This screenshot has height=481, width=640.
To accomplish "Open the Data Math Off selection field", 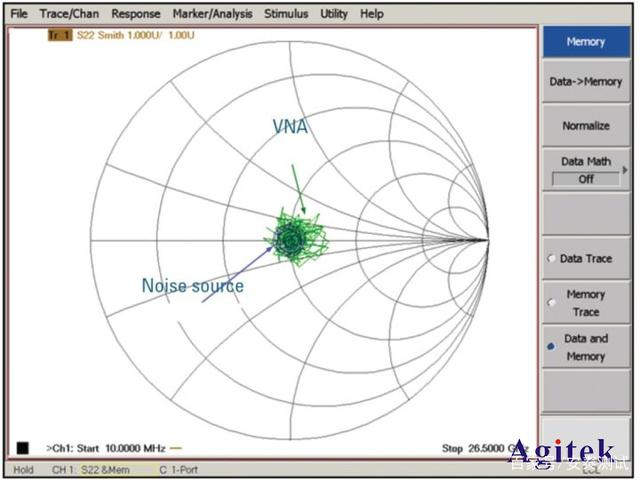I will coord(585,179).
